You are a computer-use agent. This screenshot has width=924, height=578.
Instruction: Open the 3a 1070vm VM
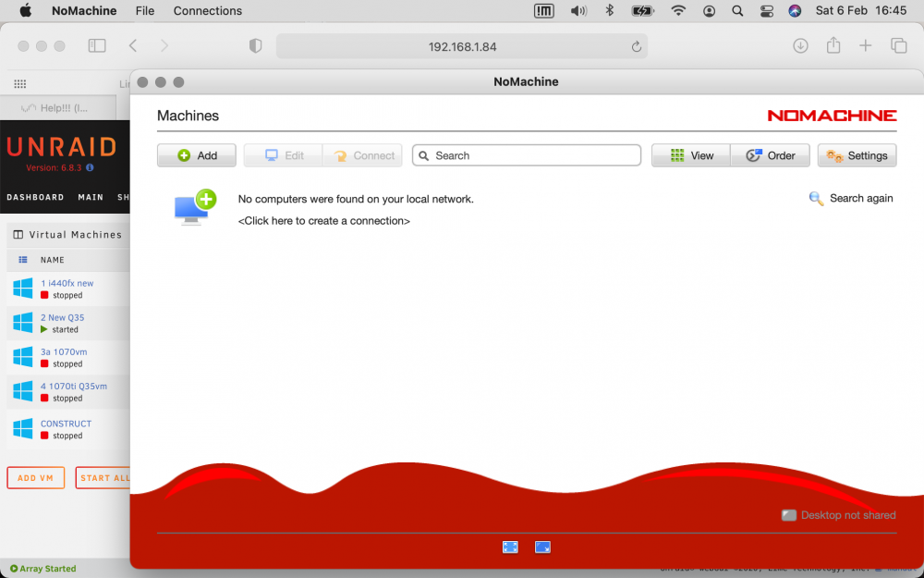pyautogui.click(x=64, y=351)
